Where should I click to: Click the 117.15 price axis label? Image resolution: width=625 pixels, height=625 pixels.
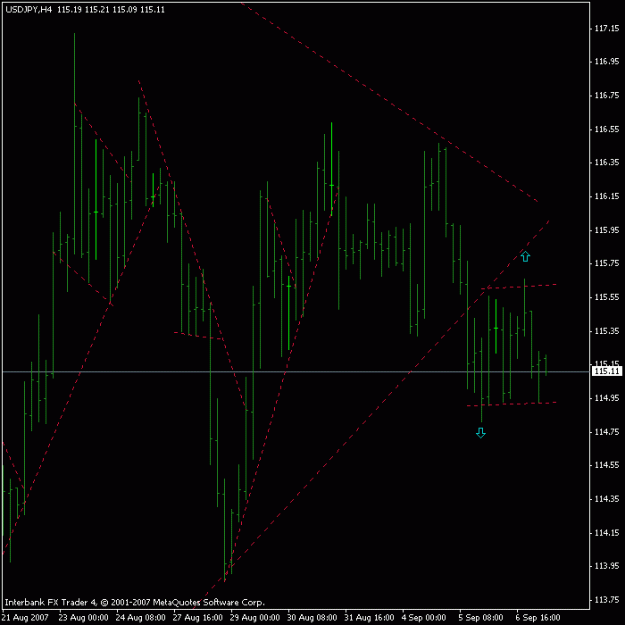607,28
